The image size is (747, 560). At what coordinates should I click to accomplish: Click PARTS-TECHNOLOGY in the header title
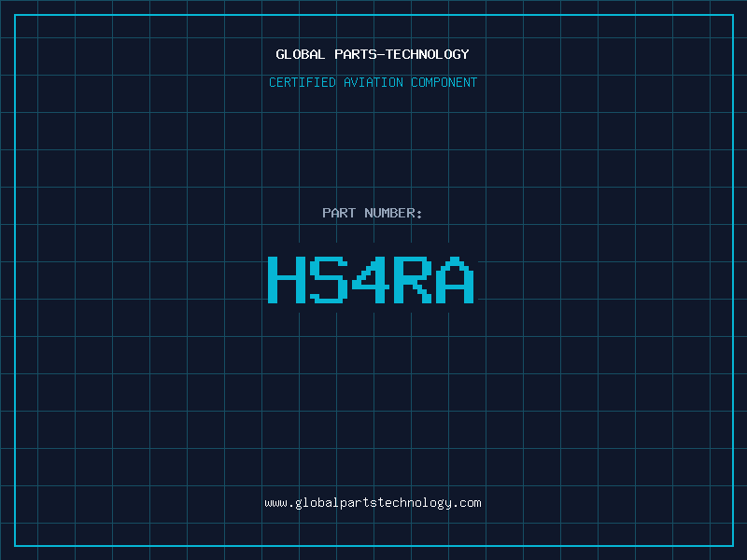pyautogui.click(x=402, y=54)
